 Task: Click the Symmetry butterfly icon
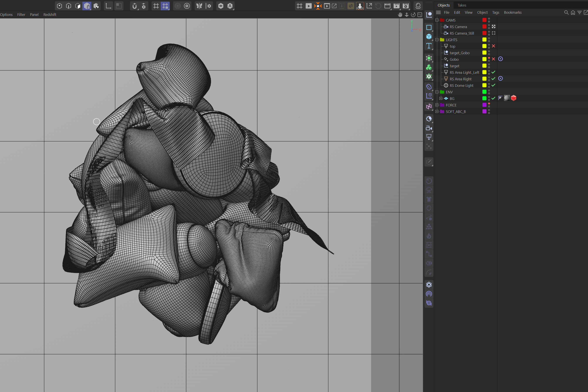[199, 6]
